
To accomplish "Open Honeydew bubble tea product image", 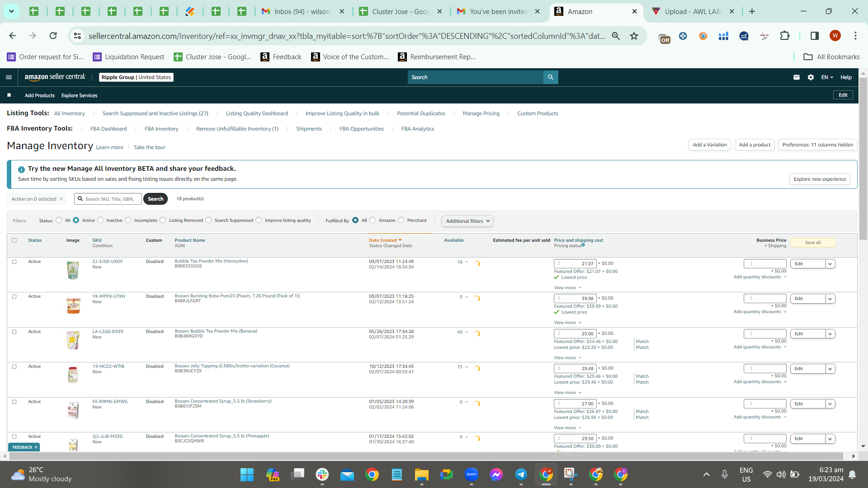I will coord(73,270).
